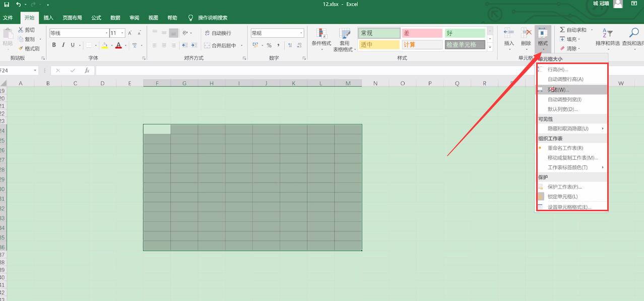
Task: Apply yellow fill color bucket
Action: (x=104, y=45)
